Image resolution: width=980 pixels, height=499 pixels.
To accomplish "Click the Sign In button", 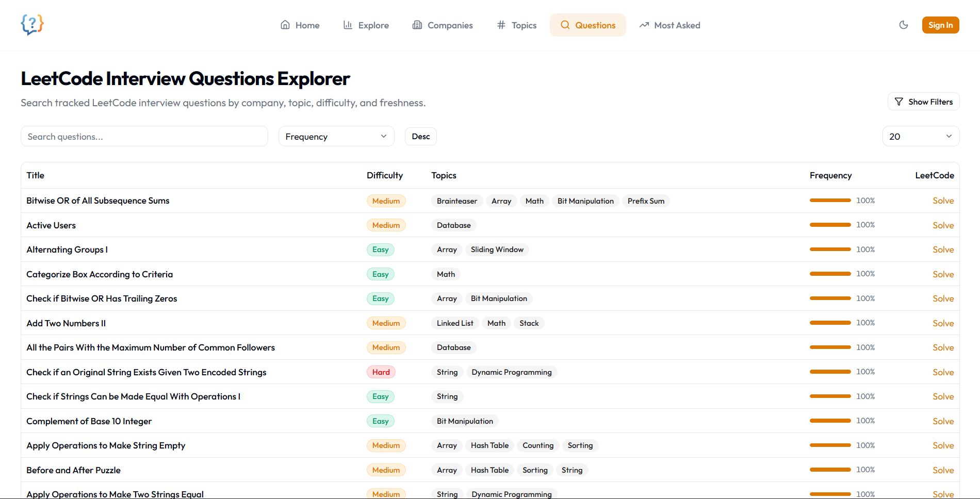I will (x=940, y=25).
